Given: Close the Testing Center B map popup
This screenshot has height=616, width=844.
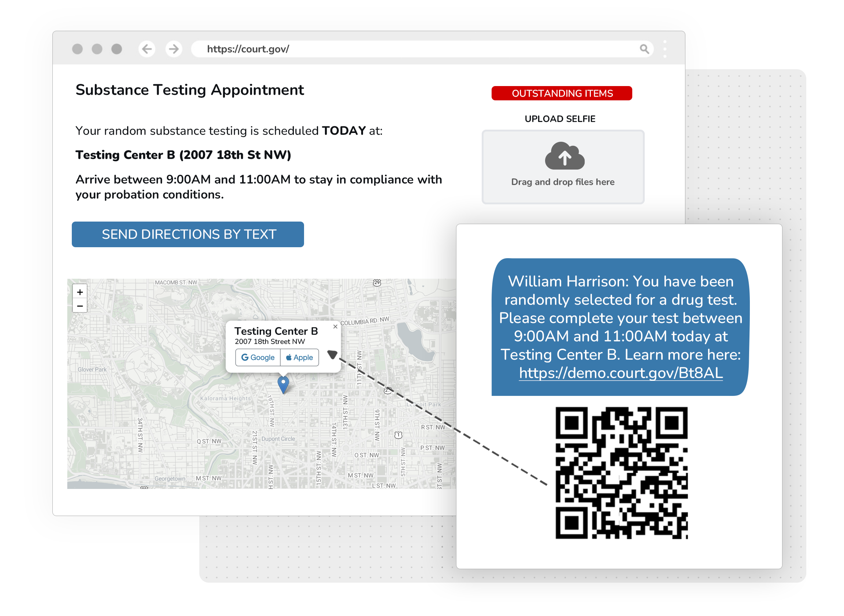Looking at the screenshot, I should [x=335, y=327].
